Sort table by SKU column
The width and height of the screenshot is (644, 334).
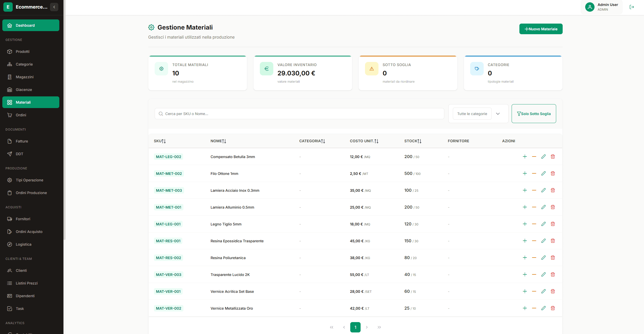(x=160, y=141)
